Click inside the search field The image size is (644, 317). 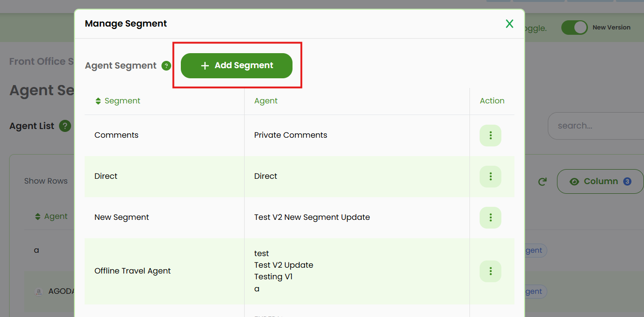(x=600, y=126)
